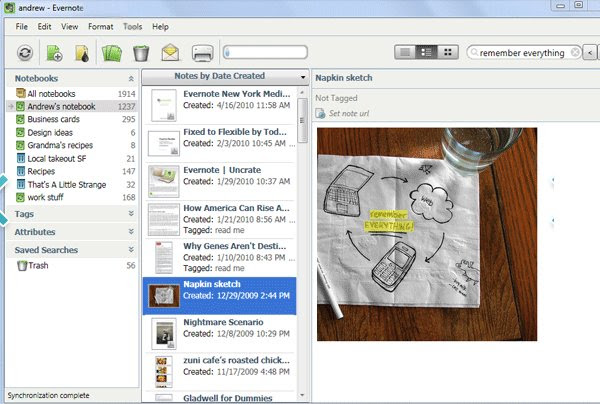Open the Tools menu
Screen dimensions: 600x404
coord(132,27)
